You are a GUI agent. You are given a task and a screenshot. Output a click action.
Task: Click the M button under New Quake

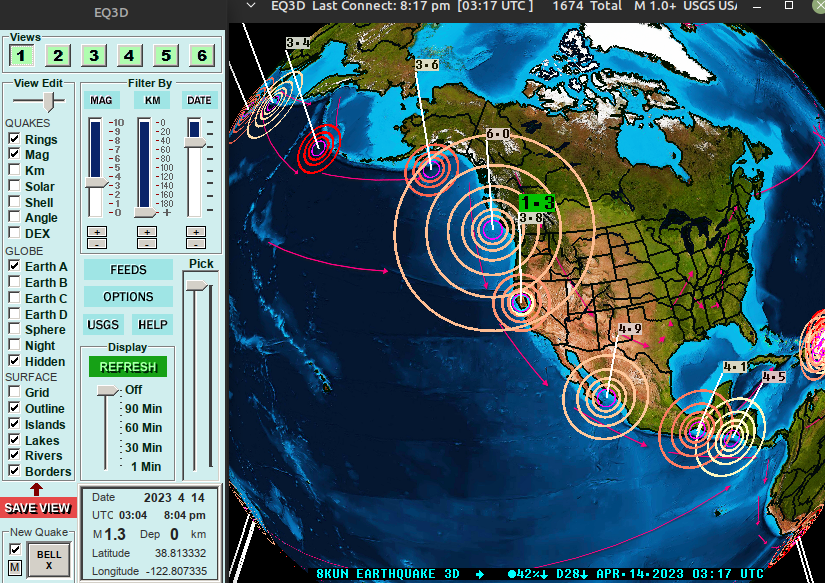pos(15,568)
